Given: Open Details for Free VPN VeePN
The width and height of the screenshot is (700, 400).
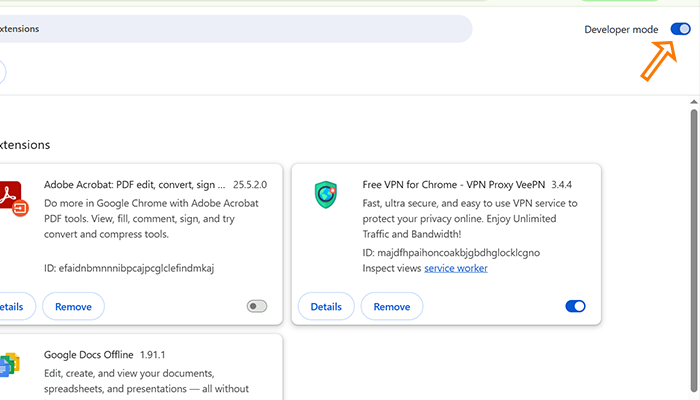Looking at the screenshot, I should [326, 307].
